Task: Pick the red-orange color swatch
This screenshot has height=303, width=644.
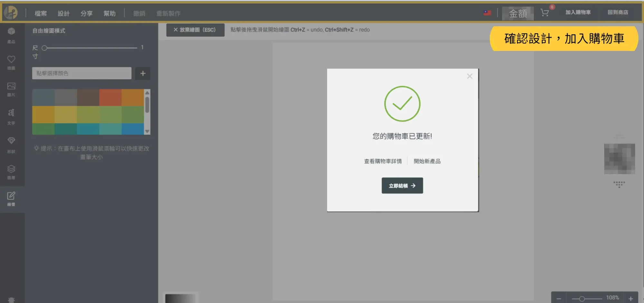Action: (x=110, y=98)
